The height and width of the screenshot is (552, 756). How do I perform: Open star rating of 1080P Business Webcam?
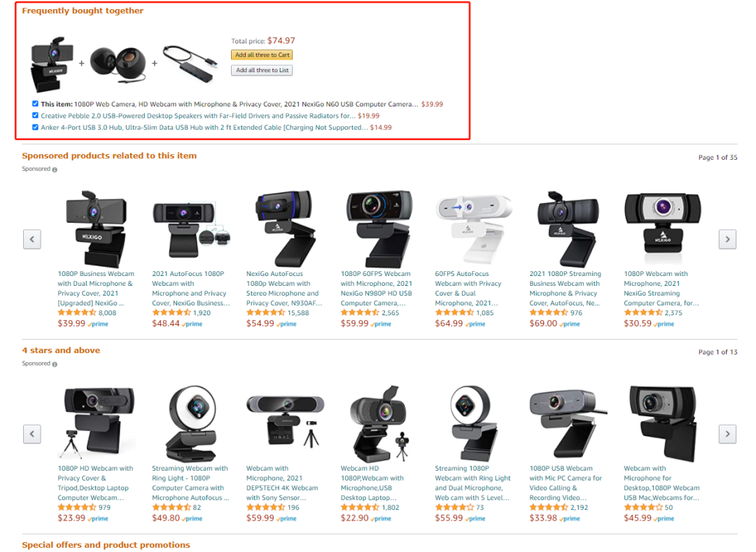coord(77,312)
